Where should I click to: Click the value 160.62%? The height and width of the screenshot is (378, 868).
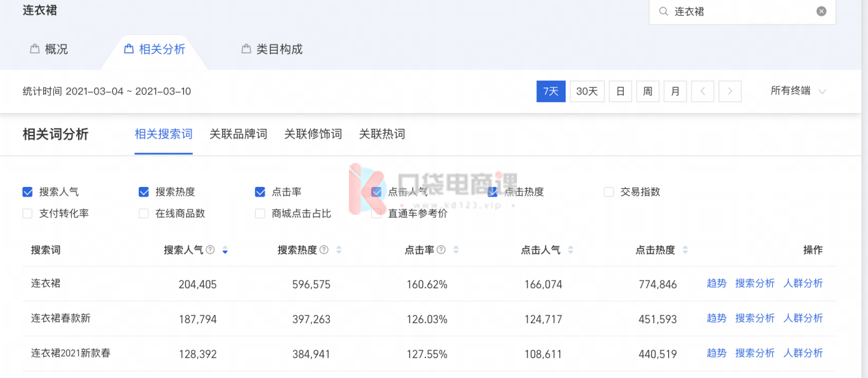(425, 284)
